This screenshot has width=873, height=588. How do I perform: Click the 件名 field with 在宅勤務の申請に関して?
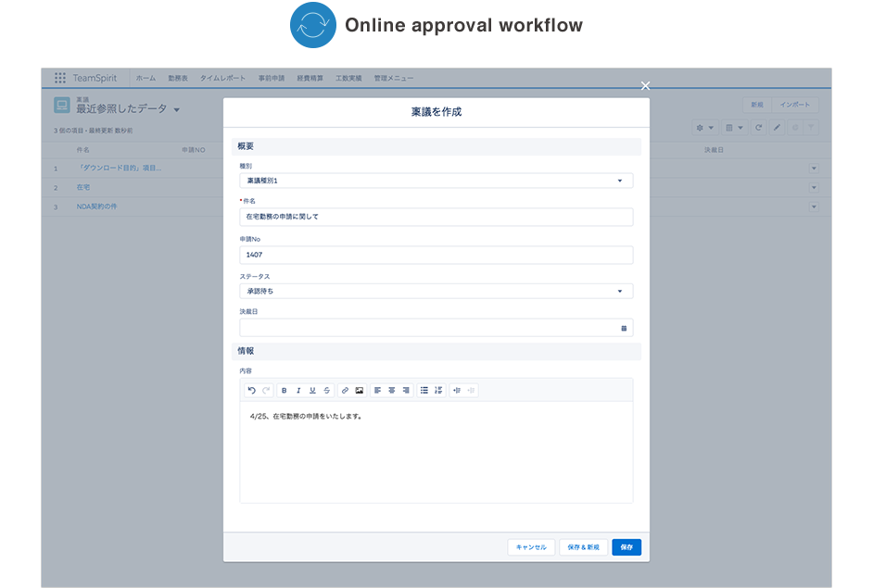pyautogui.click(x=436, y=217)
